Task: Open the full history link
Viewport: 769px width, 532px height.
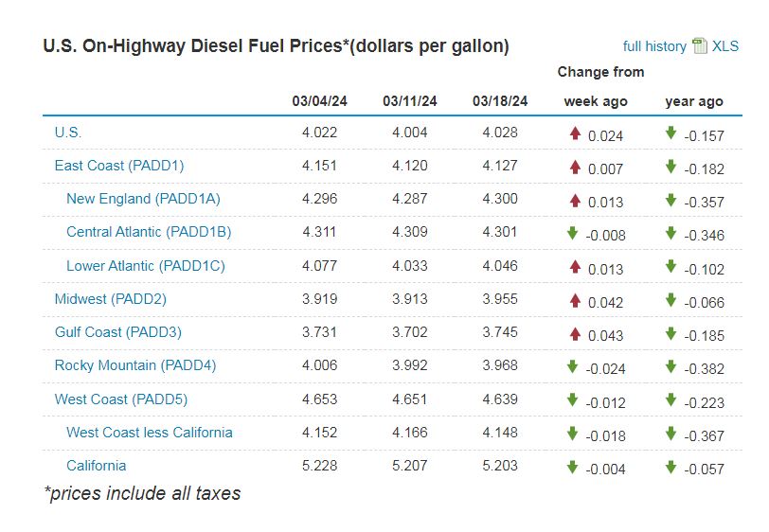Action: (x=654, y=46)
